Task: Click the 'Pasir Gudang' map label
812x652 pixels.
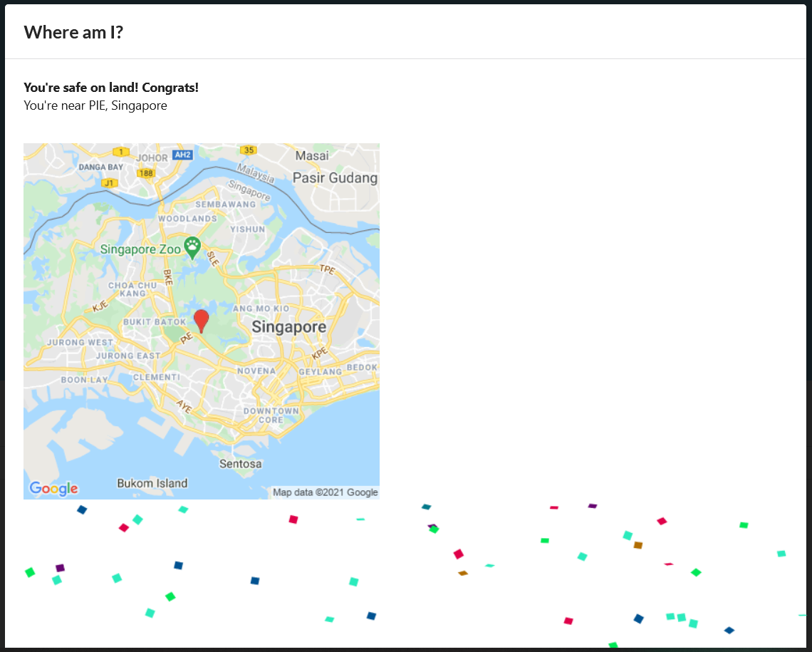Action: click(x=335, y=177)
